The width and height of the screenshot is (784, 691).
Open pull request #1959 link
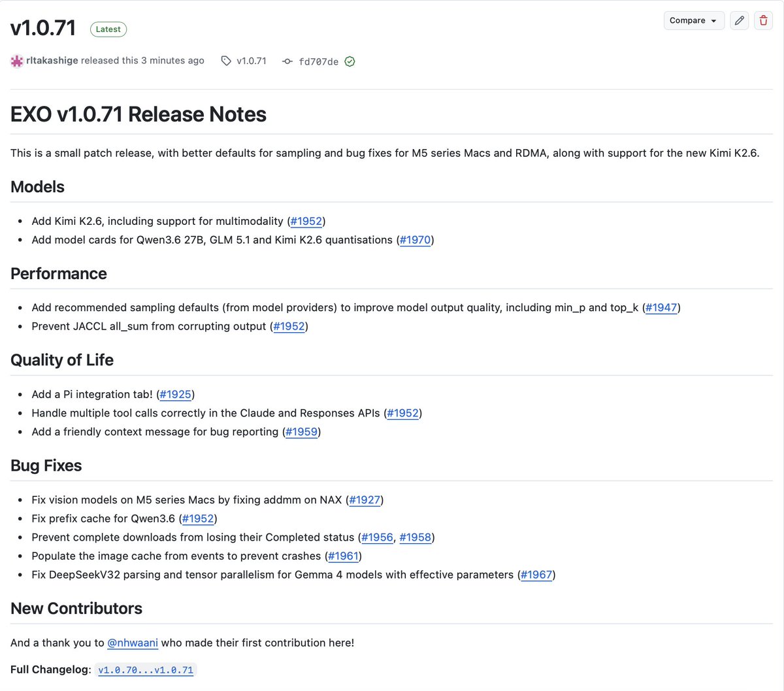[302, 431]
